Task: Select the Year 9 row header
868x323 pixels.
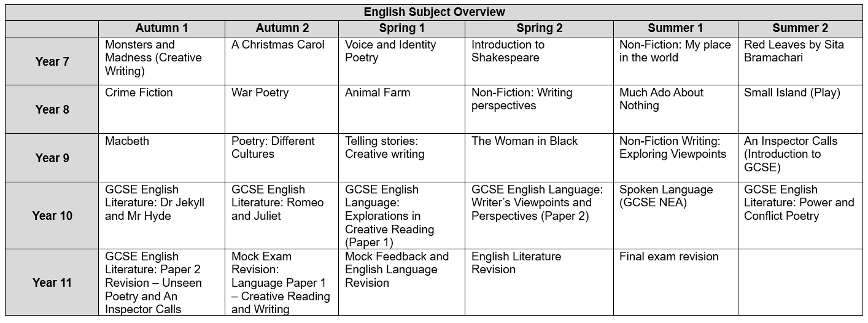Action: point(52,158)
